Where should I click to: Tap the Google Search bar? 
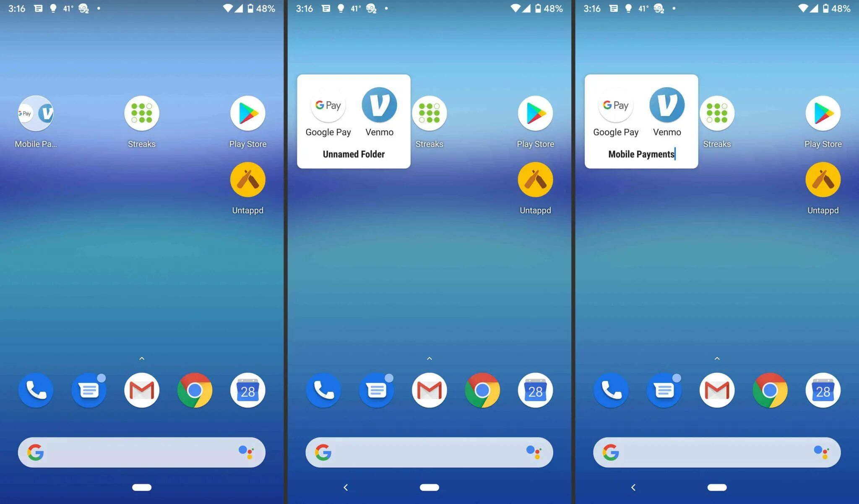(142, 451)
